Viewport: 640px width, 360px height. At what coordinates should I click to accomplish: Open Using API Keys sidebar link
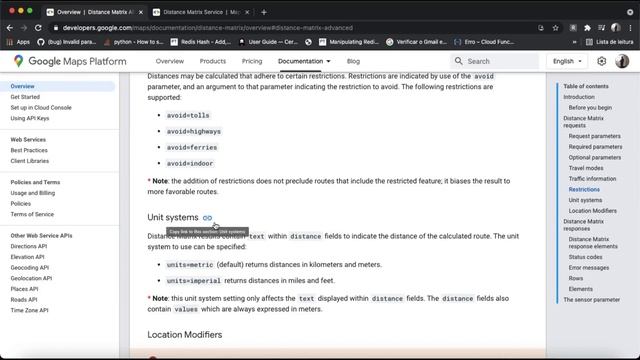point(30,118)
